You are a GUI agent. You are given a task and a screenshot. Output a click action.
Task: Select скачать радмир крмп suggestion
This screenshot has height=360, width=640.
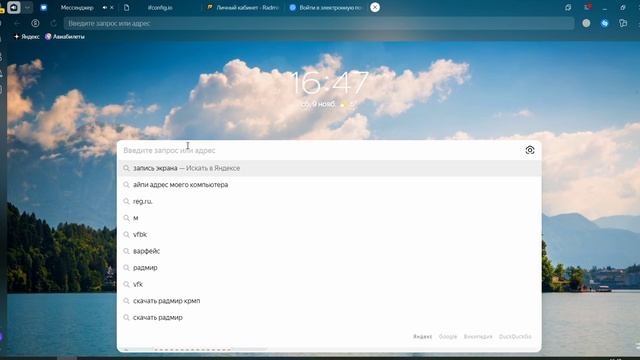pyautogui.click(x=329, y=301)
